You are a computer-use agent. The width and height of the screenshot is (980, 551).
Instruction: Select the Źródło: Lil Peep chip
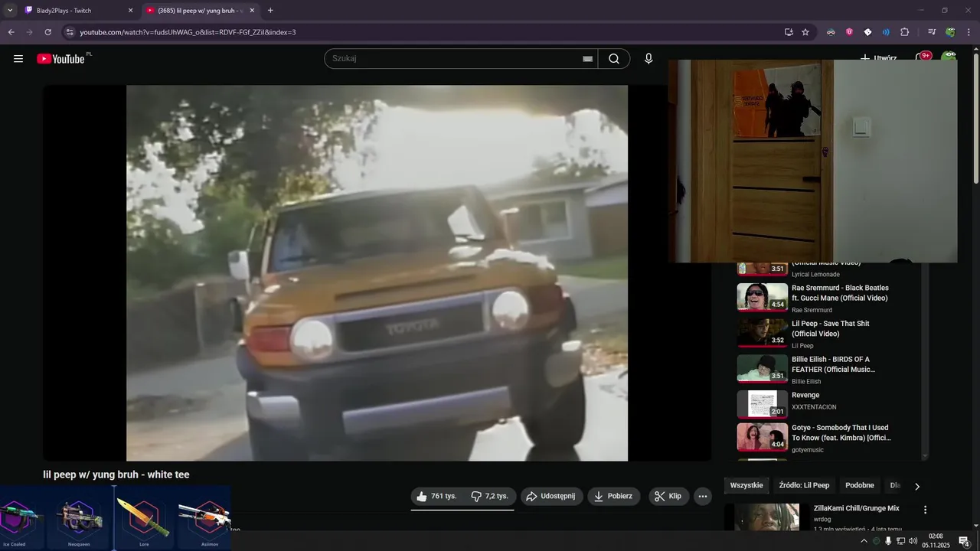804,485
